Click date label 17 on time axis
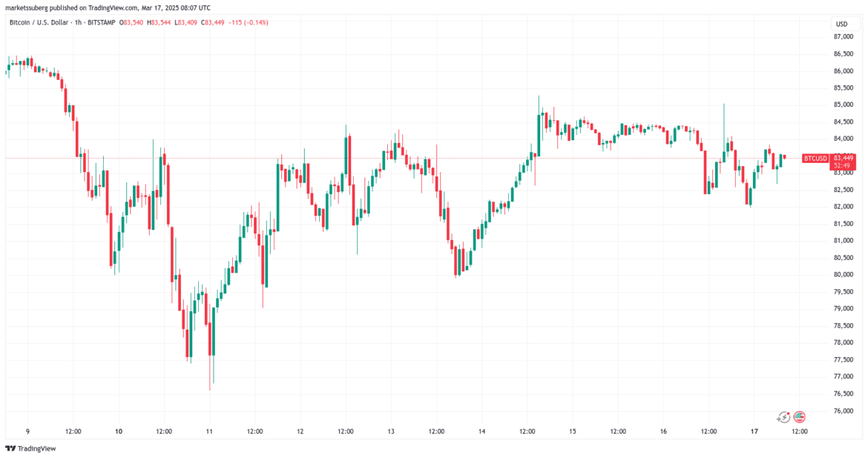 (754, 431)
